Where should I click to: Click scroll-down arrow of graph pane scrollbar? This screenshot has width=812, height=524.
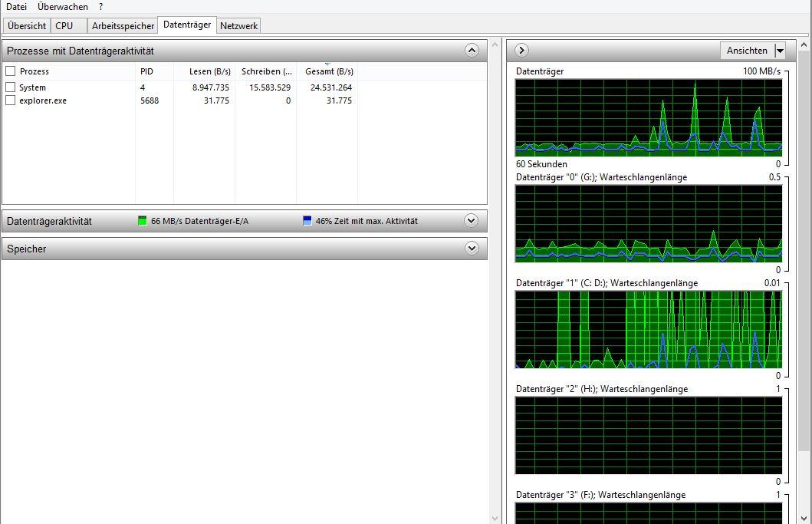pos(804,518)
